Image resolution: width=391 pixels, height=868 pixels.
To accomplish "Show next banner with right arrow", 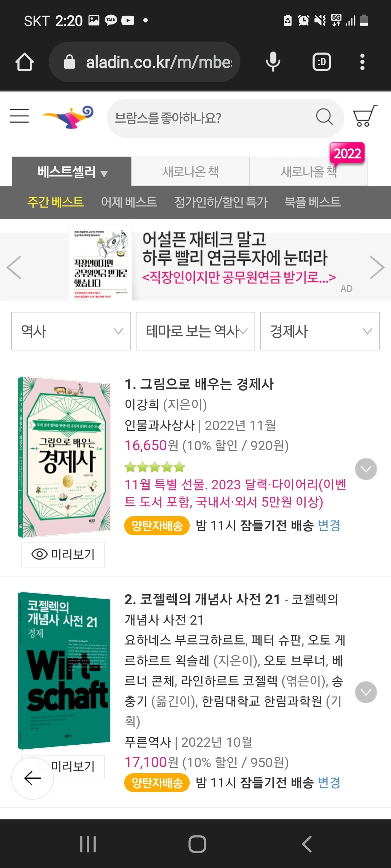I will click(377, 267).
